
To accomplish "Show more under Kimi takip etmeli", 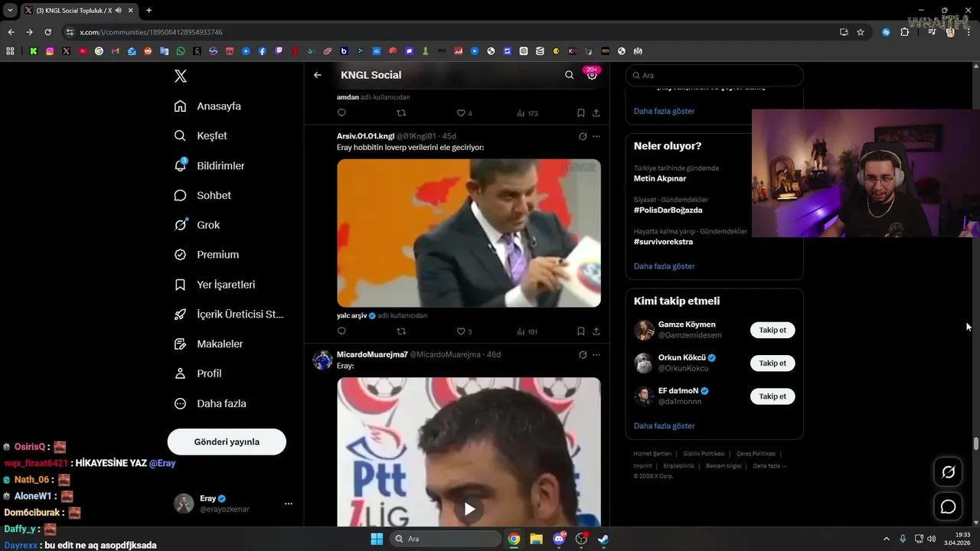I will [x=664, y=425].
